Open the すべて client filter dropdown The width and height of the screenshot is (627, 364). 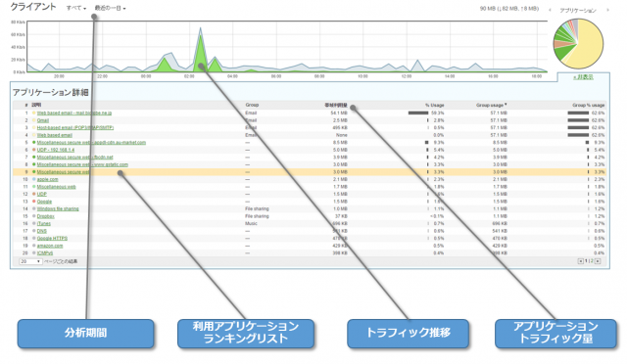click(x=76, y=8)
